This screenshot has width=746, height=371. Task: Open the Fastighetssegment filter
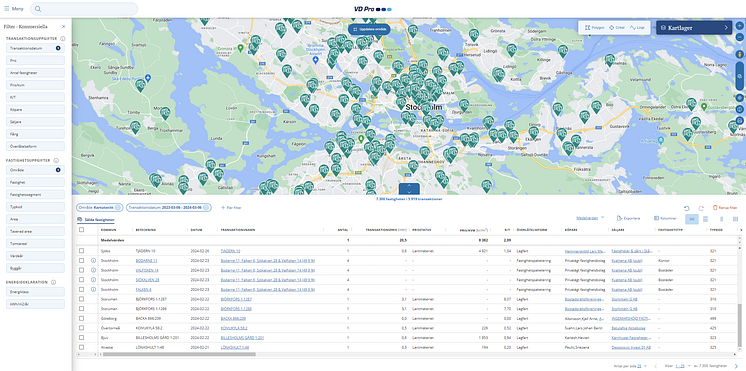pyautogui.click(x=35, y=195)
